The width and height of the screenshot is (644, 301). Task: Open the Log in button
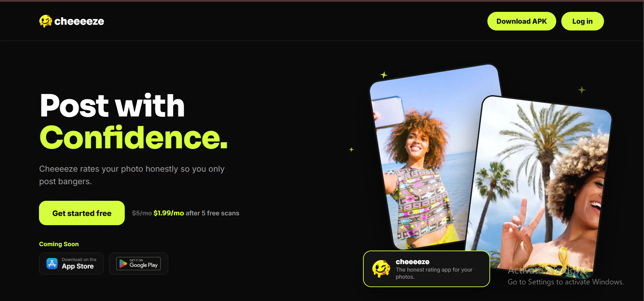582,21
